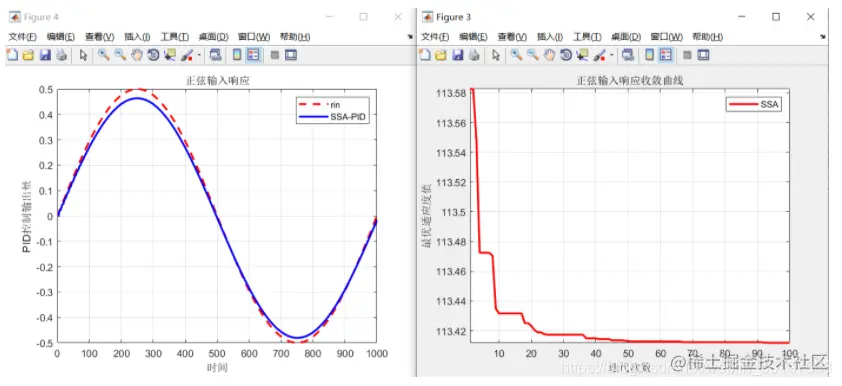Click Link Plot icon in Figure 3 toolbar
The height and width of the screenshot is (386, 842).
(628, 55)
